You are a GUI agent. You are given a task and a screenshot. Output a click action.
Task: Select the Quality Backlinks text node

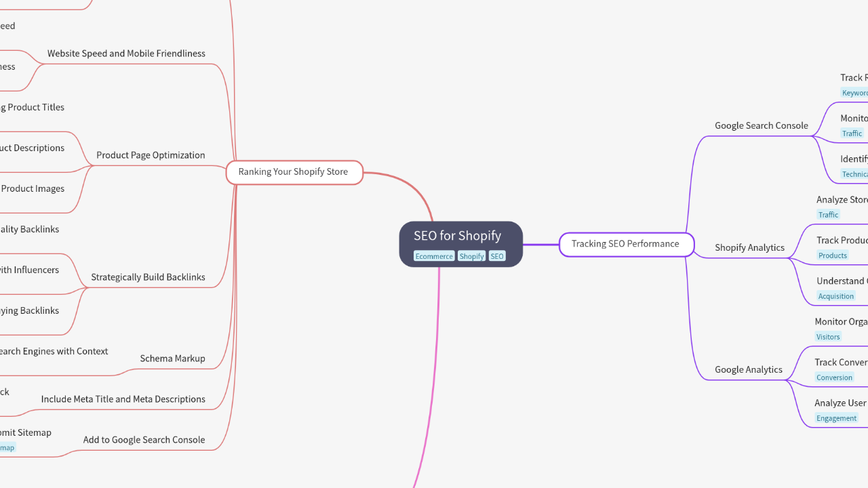pyautogui.click(x=30, y=229)
